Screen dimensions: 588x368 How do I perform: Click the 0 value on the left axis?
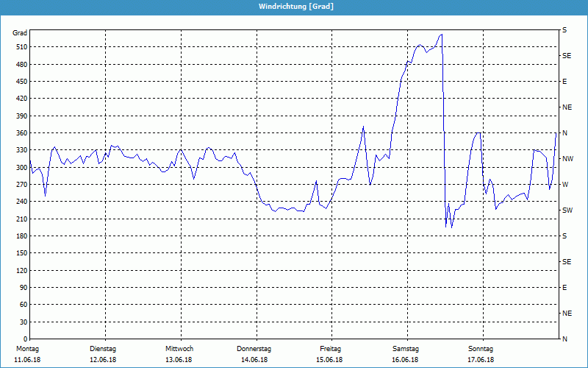click(24, 339)
